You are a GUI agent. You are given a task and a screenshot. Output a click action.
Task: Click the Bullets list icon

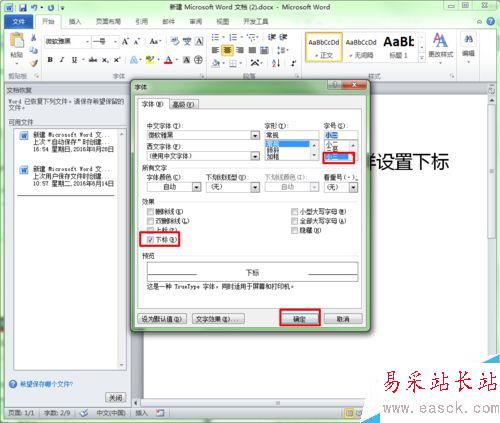click(x=215, y=37)
